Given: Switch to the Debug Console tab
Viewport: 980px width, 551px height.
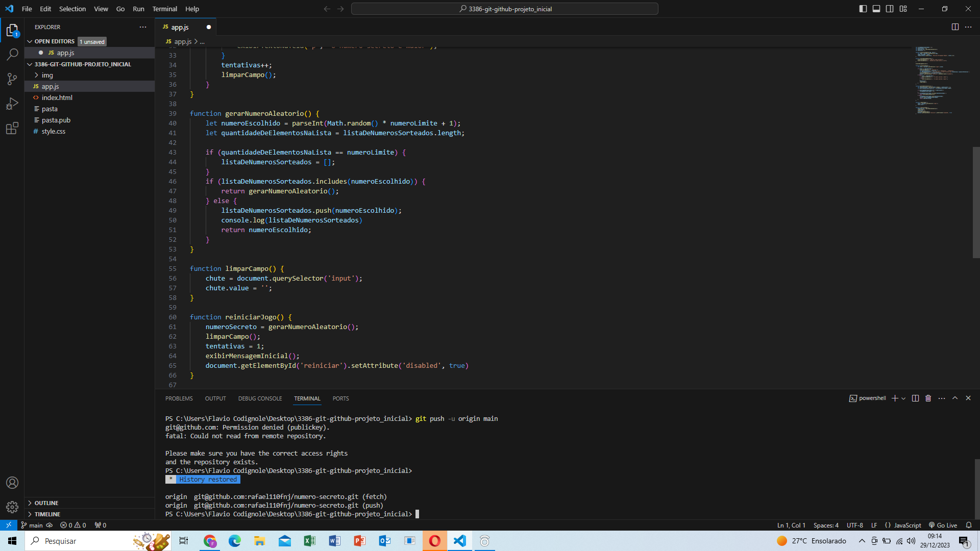Looking at the screenshot, I should (260, 398).
